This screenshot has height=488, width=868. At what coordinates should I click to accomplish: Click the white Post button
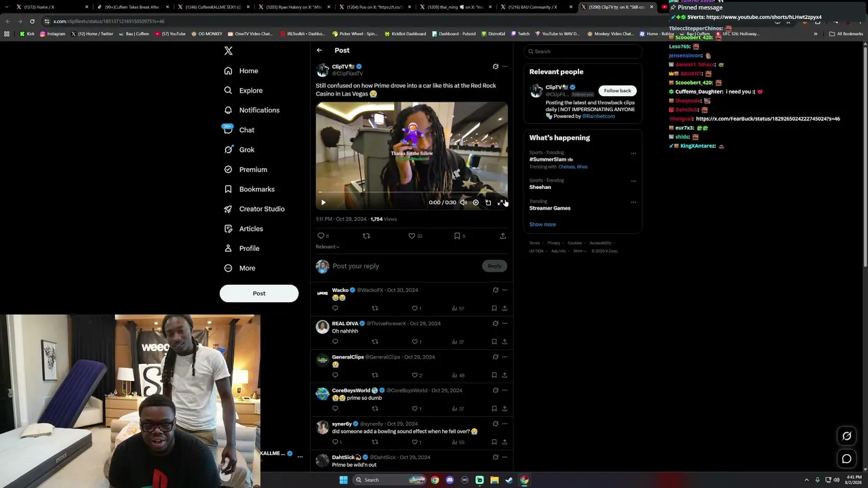259,293
